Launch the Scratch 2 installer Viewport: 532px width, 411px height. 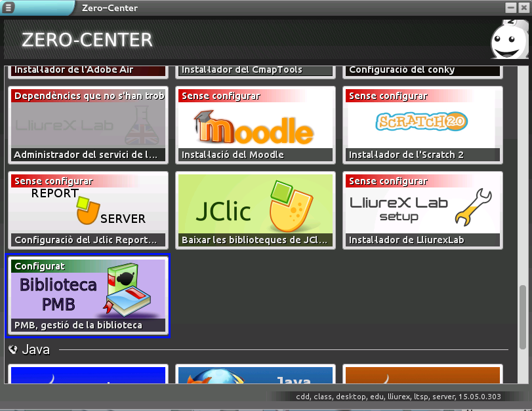click(422, 125)
